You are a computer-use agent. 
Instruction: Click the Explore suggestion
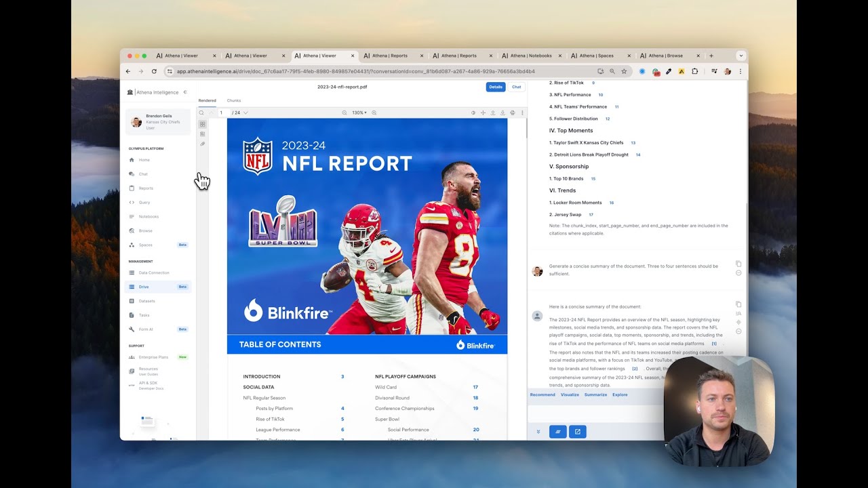point(620,394)
